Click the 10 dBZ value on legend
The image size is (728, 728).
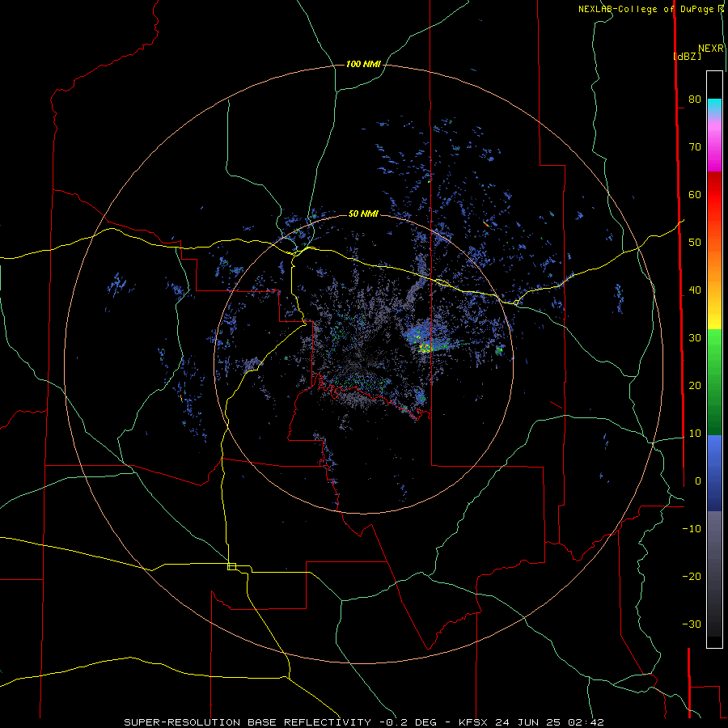coord(695,434)
